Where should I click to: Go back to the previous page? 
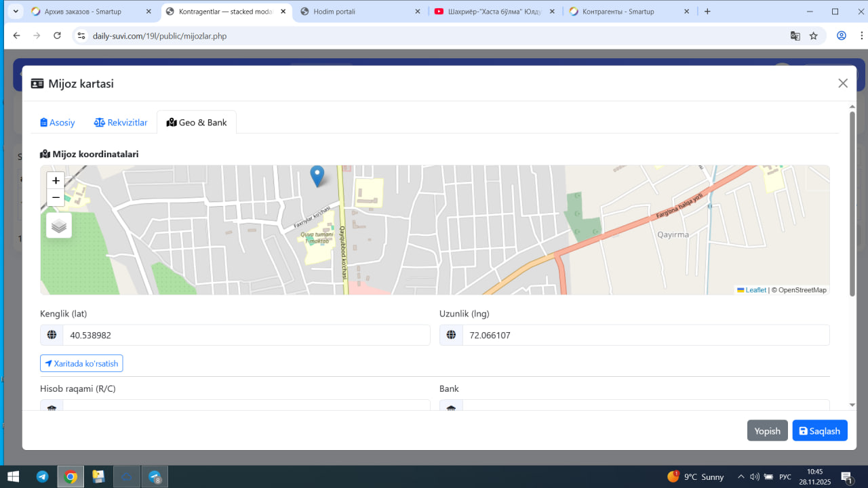tap(16, 36)
